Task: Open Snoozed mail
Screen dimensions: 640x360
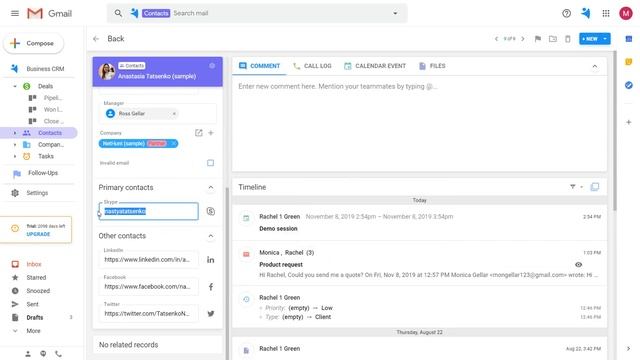Action: (38, 291)
